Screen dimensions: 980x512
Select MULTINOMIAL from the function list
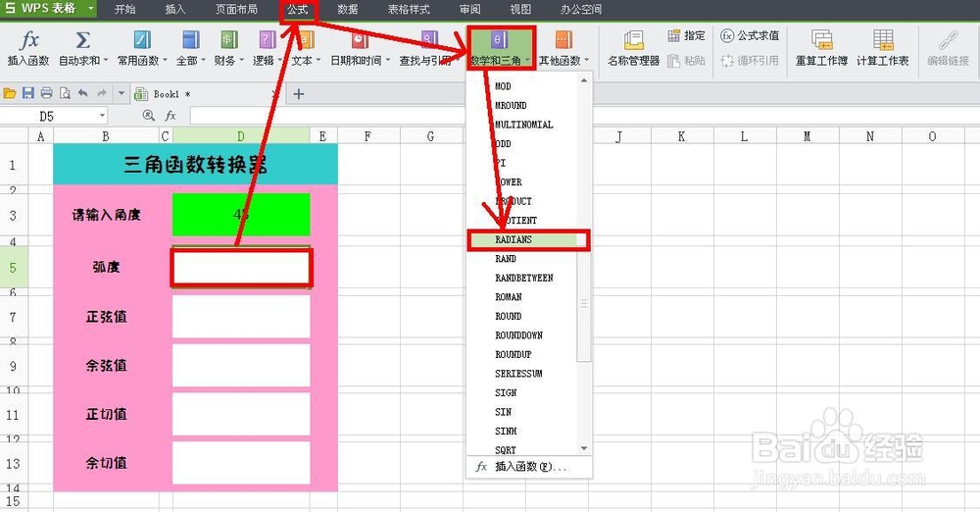tap(523, 125)
